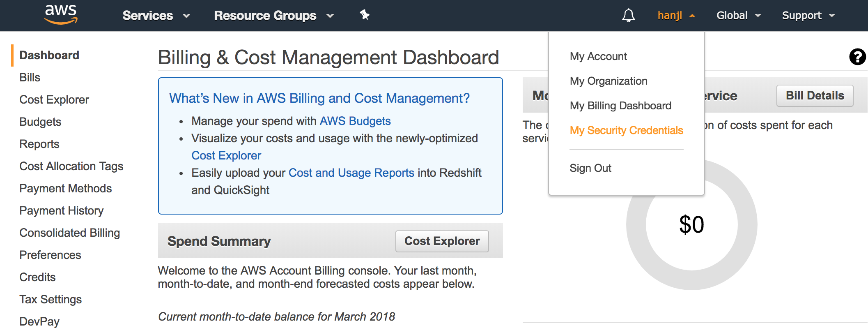Select My Organization in the menu
The width and height of the screenshot is (868, 328).
(x=609, y=81)
